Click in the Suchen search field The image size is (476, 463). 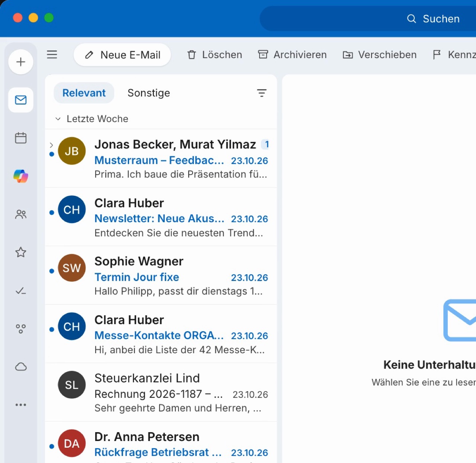(x=368, y=19)
